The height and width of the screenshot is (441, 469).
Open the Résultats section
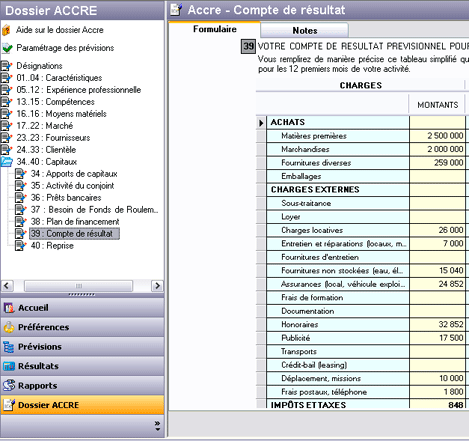point(82,366)
